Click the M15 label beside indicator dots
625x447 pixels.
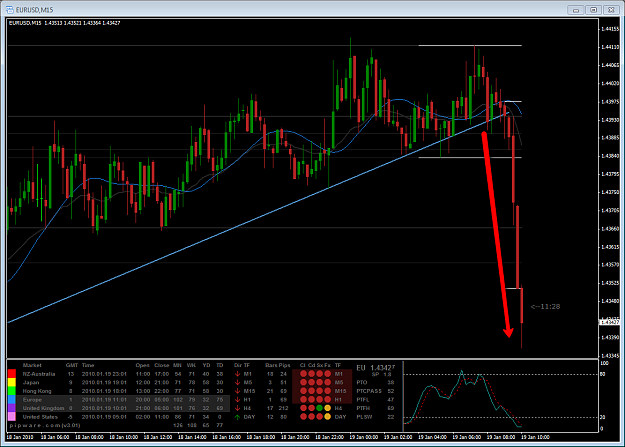(340, 391)
